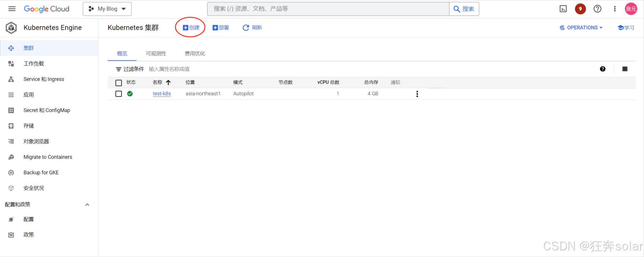Switch to the 费用优化 tab
This screenshot has width=644, height=257.
[x=195, y=53]
